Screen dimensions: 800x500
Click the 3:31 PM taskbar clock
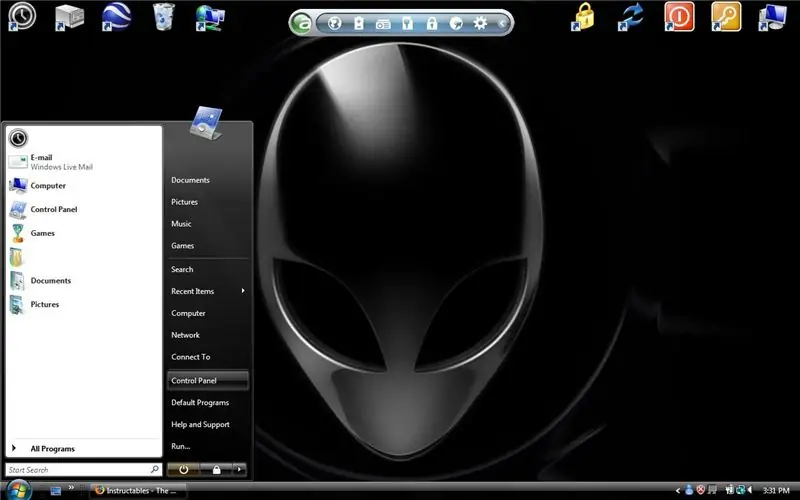coord(776,491)
